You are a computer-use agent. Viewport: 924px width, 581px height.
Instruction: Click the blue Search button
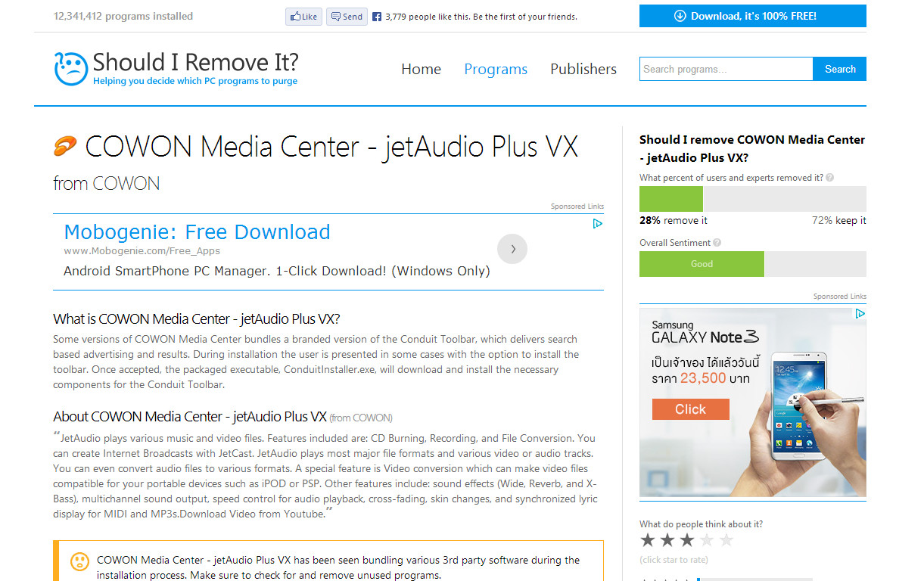point(840,69)
